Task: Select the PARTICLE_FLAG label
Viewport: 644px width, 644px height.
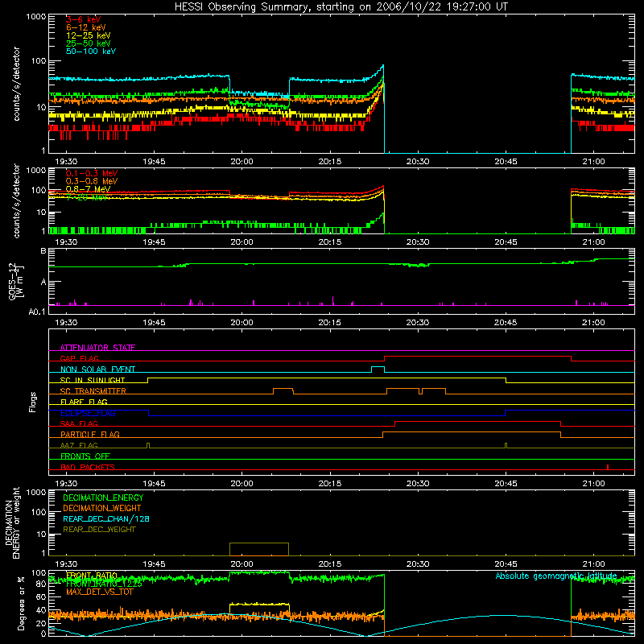Action: click(90, 435)
